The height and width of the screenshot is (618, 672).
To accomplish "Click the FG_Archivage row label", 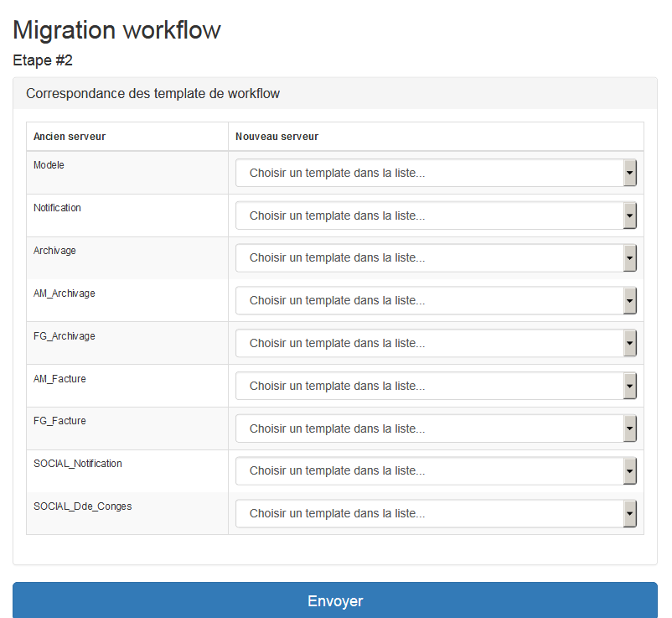I will pos(65,336).
